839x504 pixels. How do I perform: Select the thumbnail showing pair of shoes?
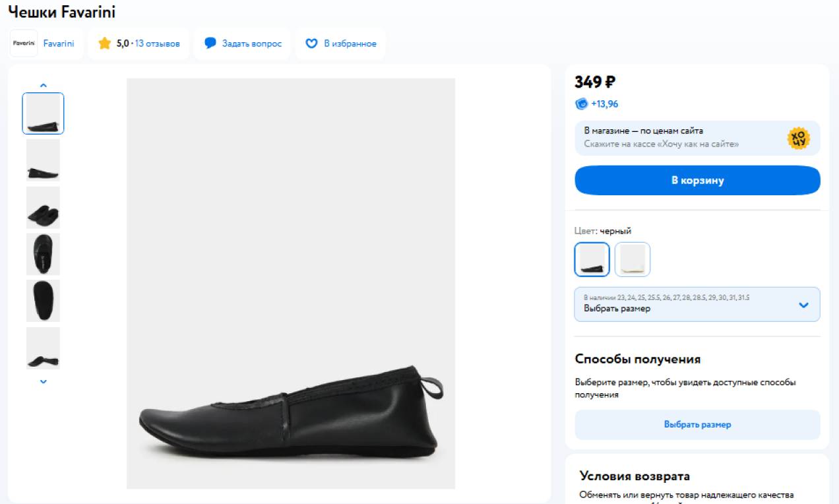pyautogui.click(x=43, y=207)
